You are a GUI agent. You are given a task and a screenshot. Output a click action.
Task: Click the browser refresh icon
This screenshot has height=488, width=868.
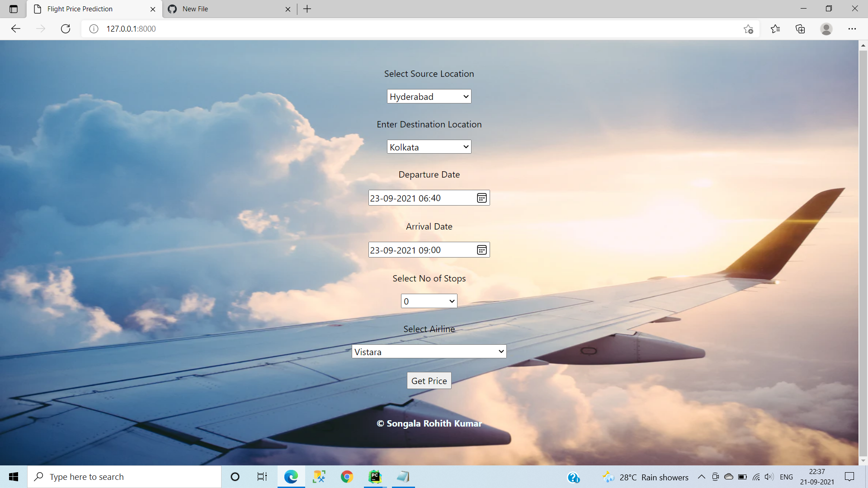(x=65, y=28)
